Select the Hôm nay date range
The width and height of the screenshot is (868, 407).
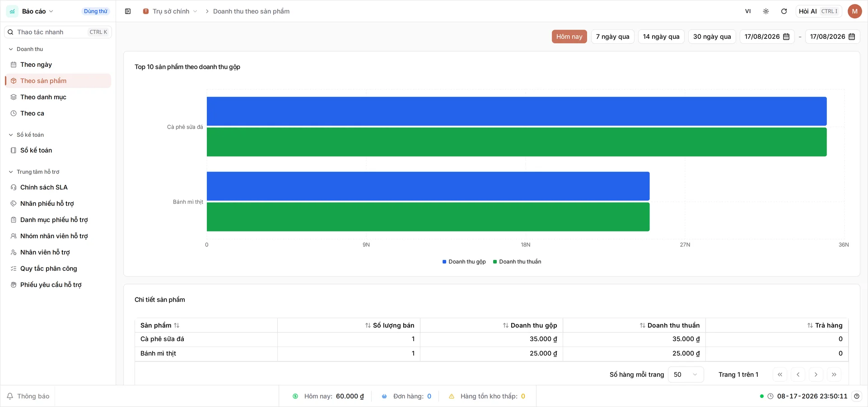tap(569, 37)
